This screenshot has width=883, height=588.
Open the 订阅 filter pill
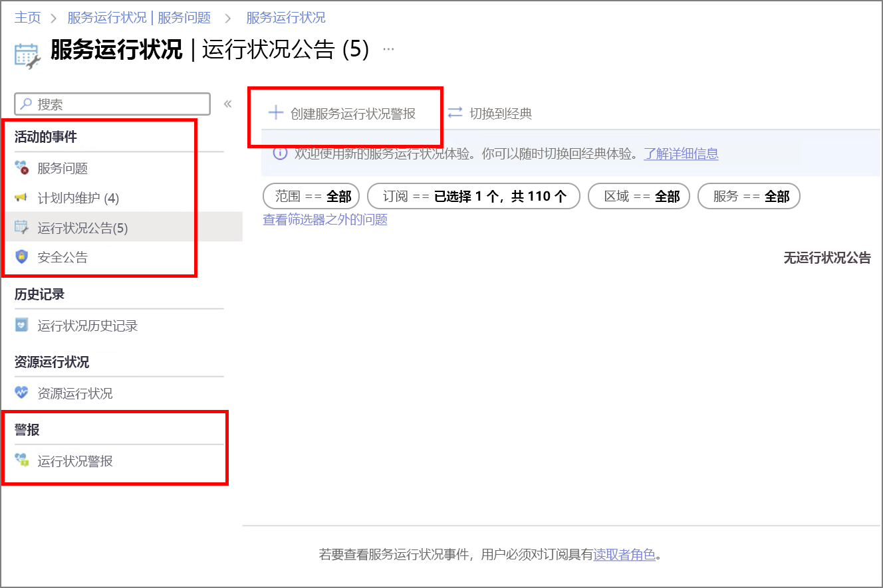pyautogui.click(x=473, y=196)
